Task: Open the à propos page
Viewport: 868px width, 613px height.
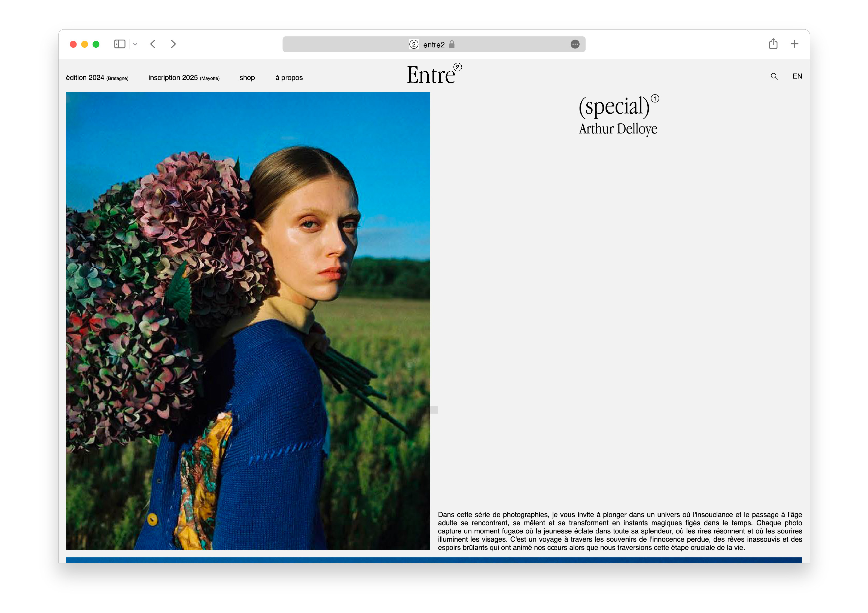Action: click(x=289, y=78)
